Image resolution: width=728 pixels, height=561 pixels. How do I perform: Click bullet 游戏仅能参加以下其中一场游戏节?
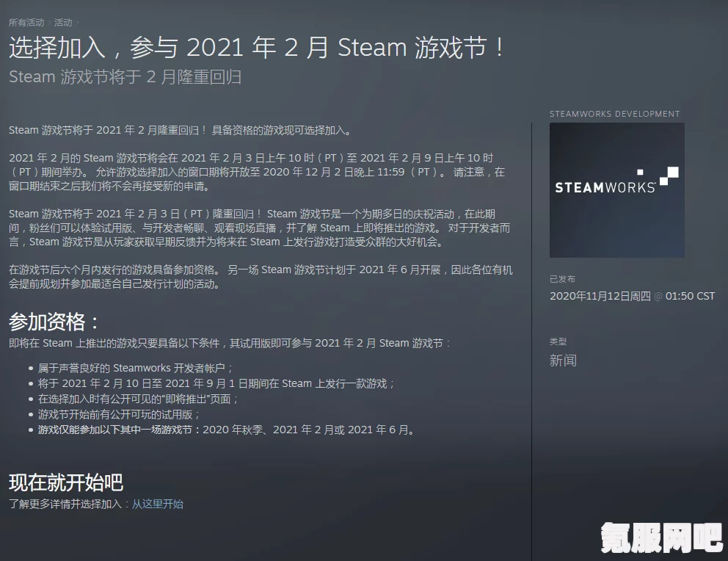click(226, 430)
